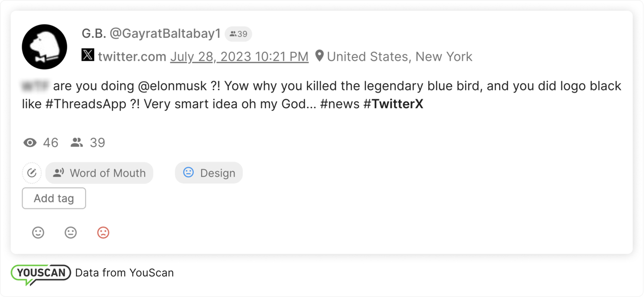Click the neutral face icon in Design tag

188,173
